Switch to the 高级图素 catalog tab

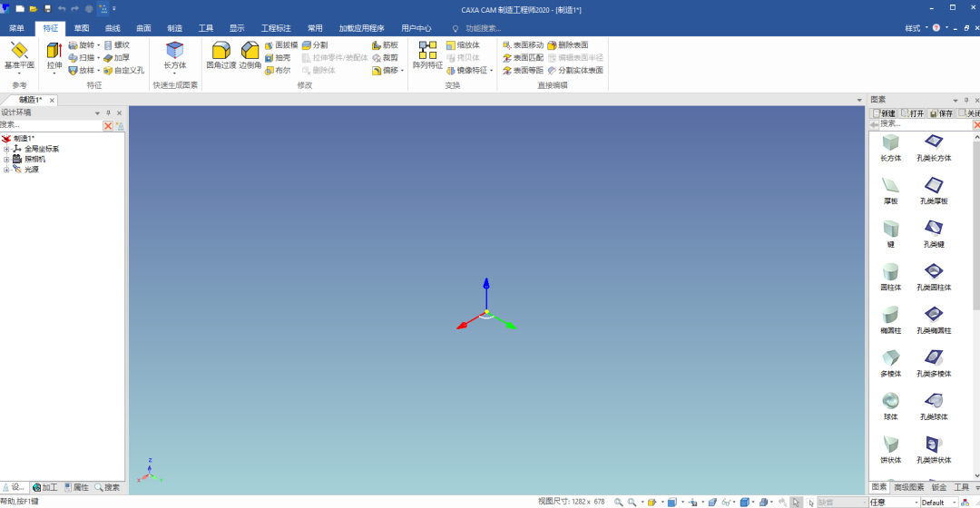pyautogui.click(x=908, y=487)
